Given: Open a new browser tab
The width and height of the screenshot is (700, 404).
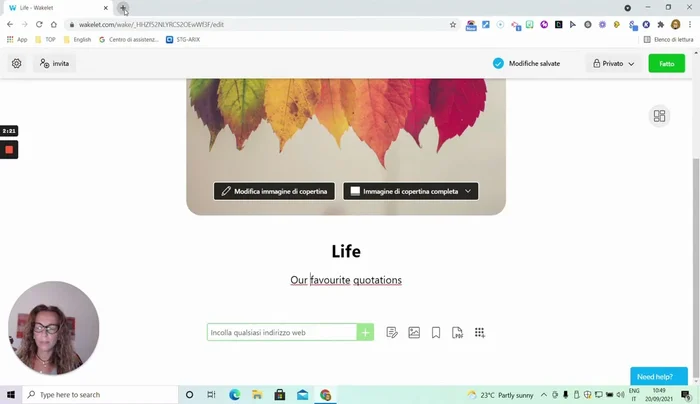Looking at the screenshot, I should tap(123, 8).
